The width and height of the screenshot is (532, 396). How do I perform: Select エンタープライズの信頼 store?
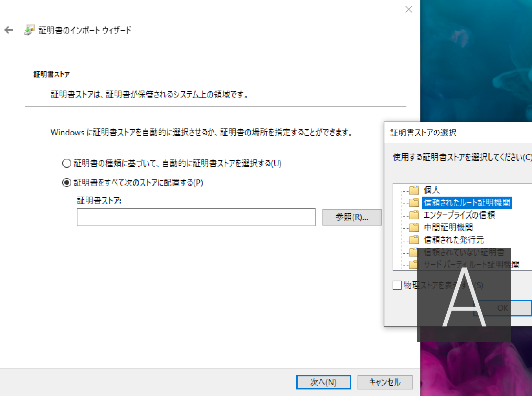[x=459, y=215]
